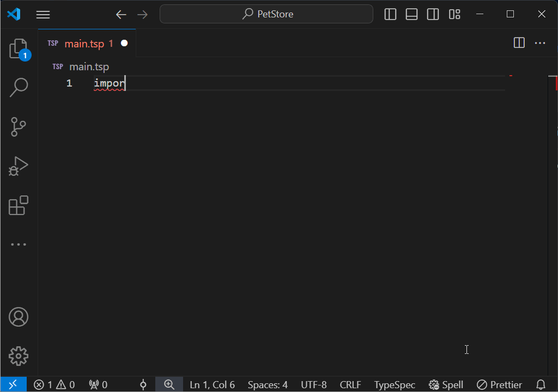
Task: Open the Run and Debug view
Action: (19, 166)
